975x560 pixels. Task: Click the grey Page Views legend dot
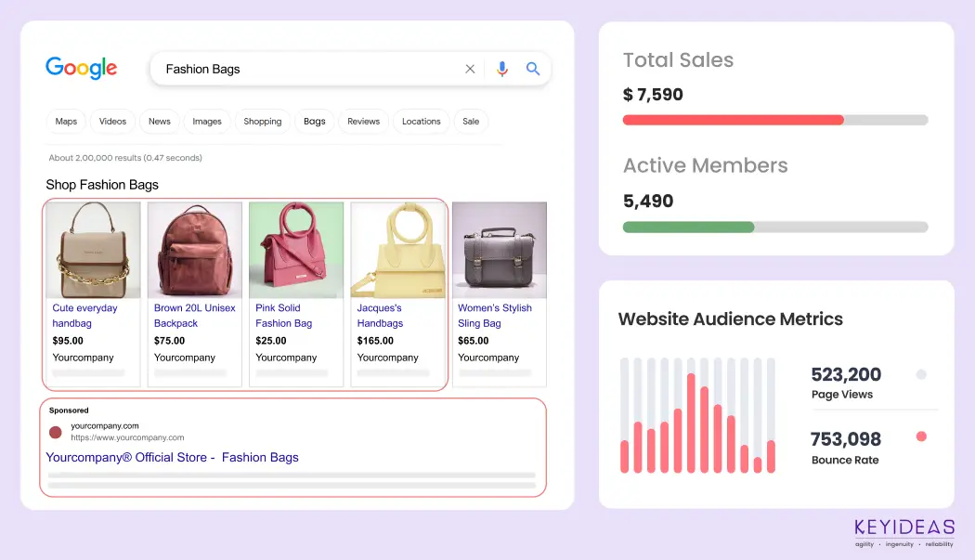point(921,374)
